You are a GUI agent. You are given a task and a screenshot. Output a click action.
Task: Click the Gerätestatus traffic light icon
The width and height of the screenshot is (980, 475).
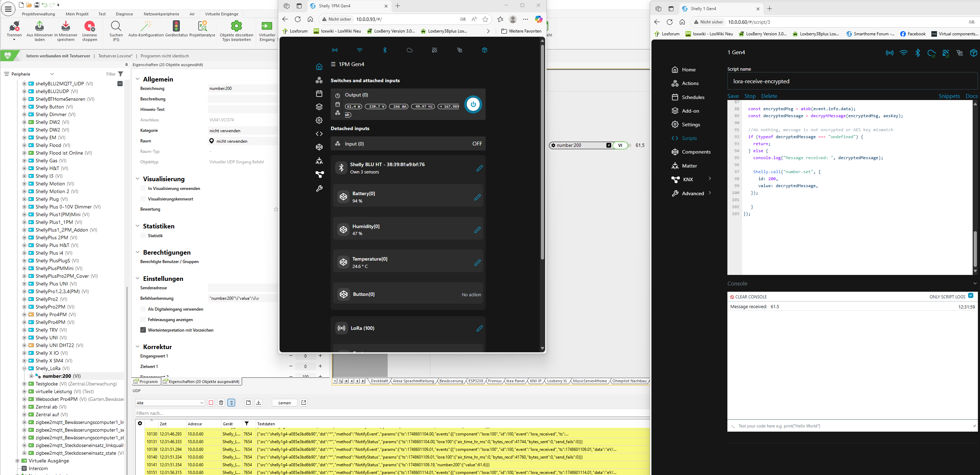coord(176,27)
